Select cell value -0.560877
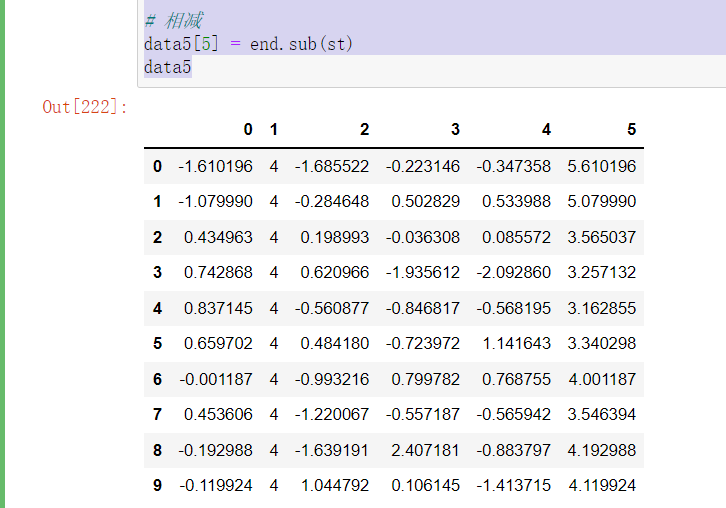726x508 pixels. [332, 308]
